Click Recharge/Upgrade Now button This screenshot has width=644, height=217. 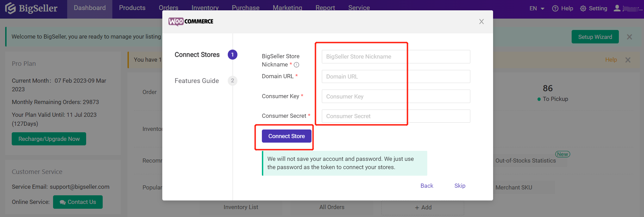[49, 139]
